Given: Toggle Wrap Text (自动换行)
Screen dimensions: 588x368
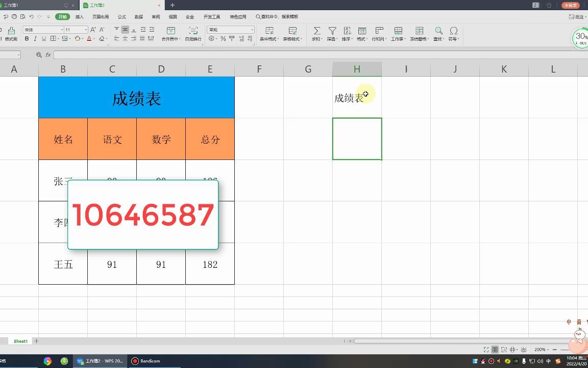Looking at the screenshot, I should [x=194, y=32].
